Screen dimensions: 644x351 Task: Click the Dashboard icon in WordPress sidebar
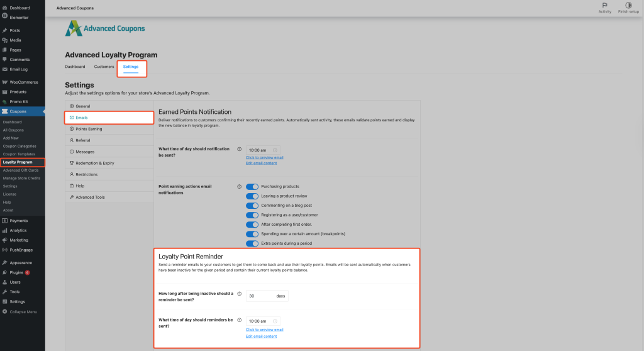[5, 8]
